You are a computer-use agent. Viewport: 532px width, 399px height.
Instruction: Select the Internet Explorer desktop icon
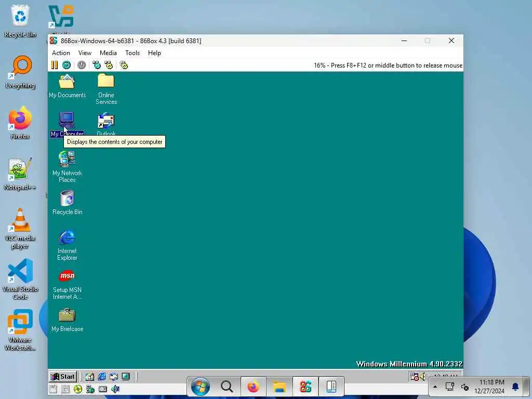[x=67, y=245]
